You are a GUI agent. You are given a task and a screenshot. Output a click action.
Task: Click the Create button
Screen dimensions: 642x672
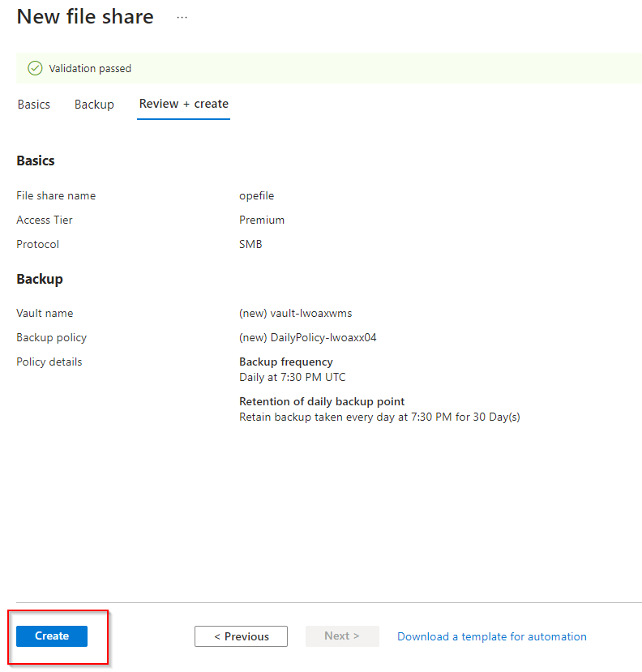(51, 636)
